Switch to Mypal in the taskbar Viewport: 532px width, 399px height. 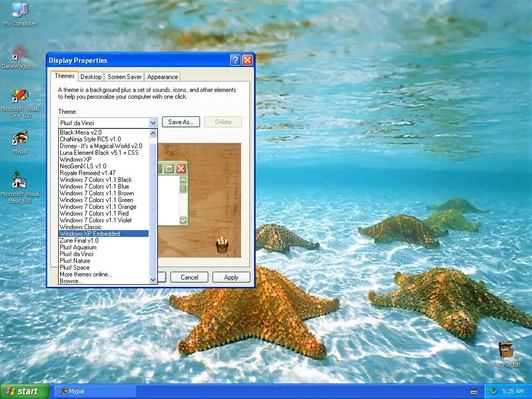point(95,391)
